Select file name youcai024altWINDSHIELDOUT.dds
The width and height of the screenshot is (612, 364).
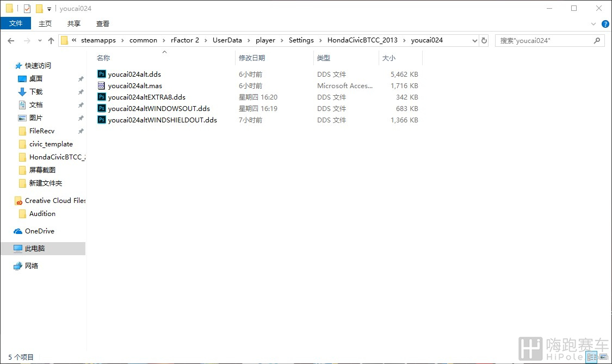162,120
